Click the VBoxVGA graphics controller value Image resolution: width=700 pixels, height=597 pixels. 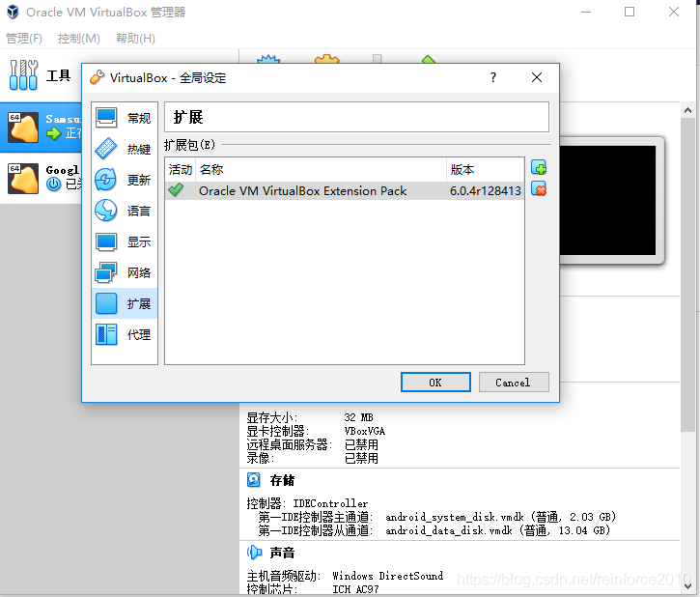click(365, 432)
